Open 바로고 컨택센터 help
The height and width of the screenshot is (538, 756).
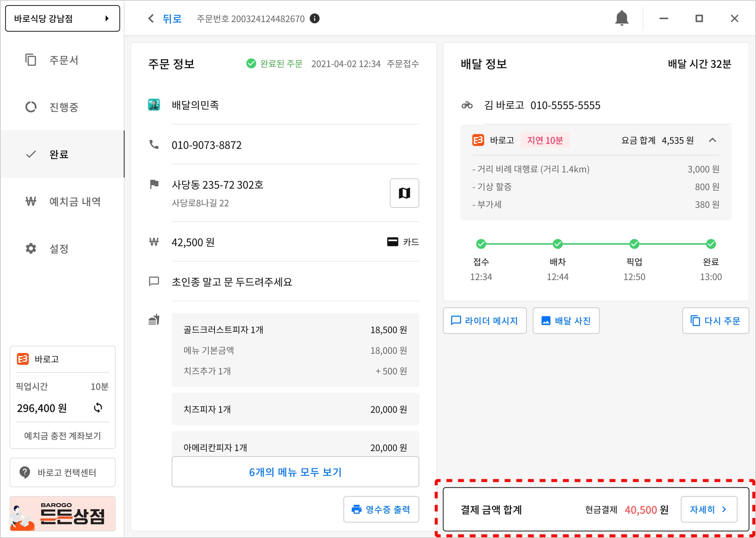coord(62,472)
